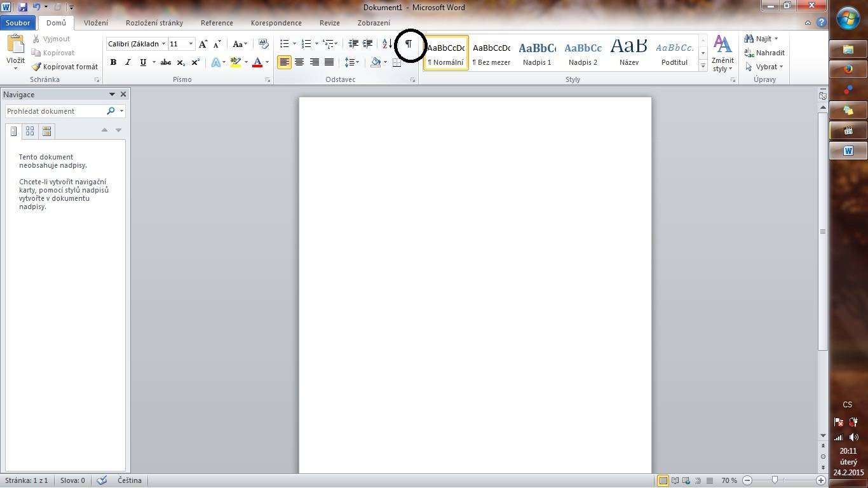Toggle underline formatting
The width and height of the screenshot is (868, 488).
[x=143, y=62]
